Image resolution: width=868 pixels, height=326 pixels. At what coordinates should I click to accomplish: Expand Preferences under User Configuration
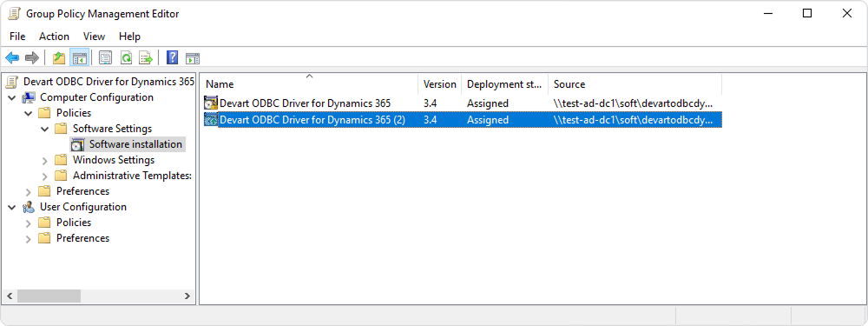coord(29,239)
